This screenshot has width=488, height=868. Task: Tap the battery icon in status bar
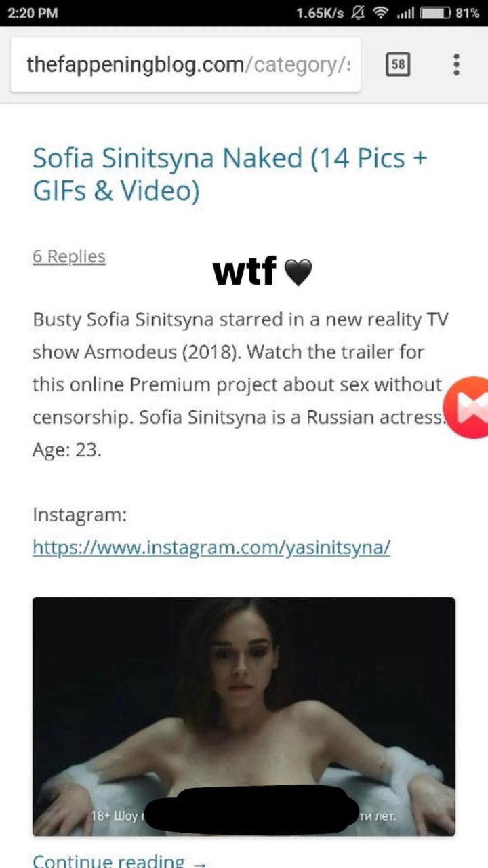click(x=435, y=13)
